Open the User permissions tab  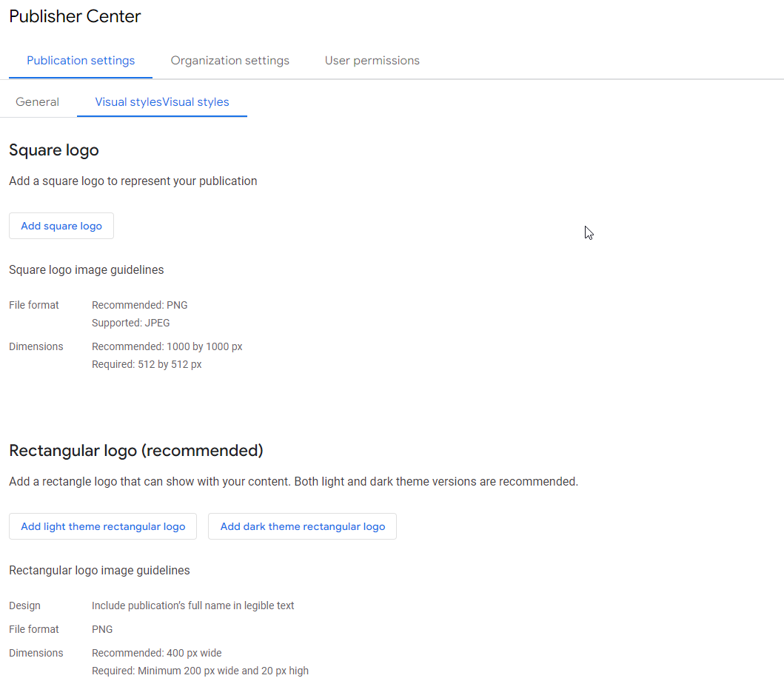pyautogui.click(x=372, y=61)
